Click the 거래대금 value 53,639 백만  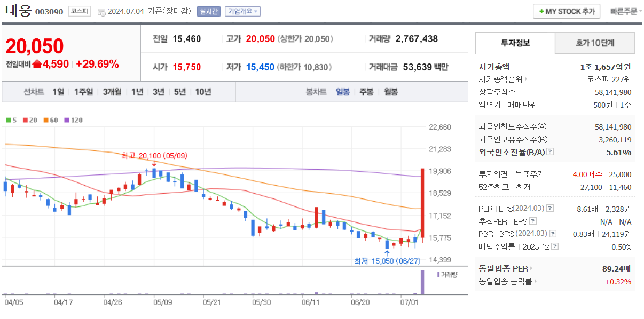coord(425,67)
